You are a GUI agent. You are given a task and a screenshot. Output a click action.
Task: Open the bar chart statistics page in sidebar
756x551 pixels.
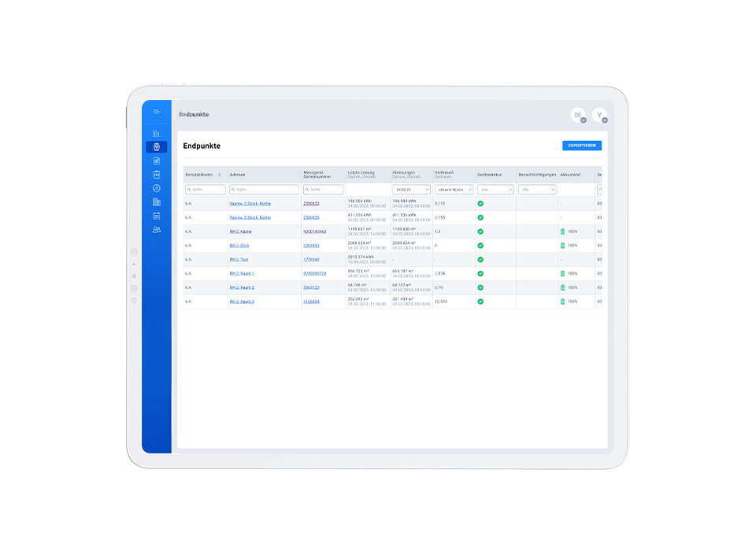(157, 133)
